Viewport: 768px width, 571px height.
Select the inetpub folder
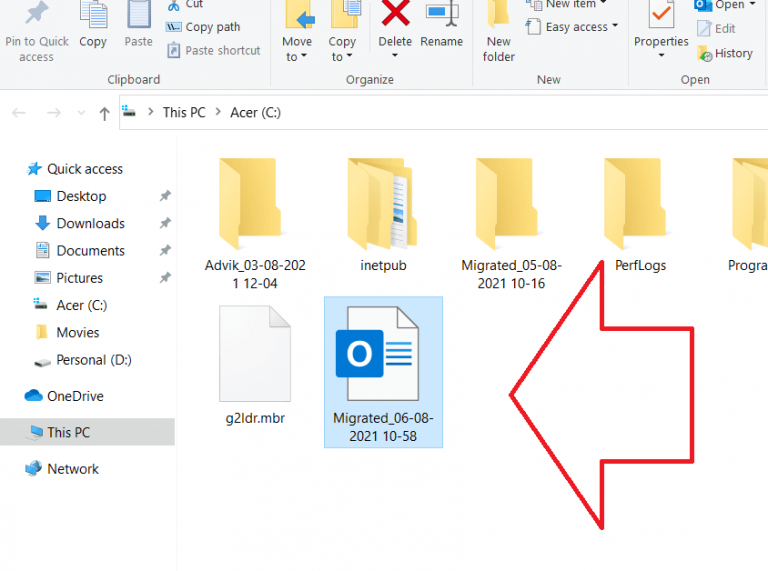click(x=383, y=215)
